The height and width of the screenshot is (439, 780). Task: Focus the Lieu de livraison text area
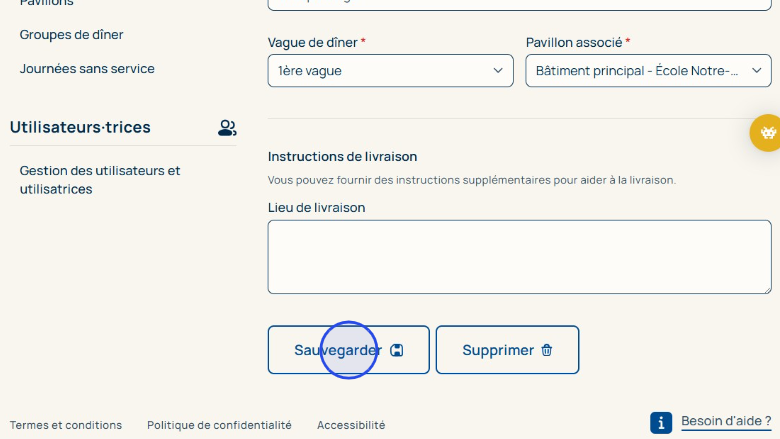[519, 257]
